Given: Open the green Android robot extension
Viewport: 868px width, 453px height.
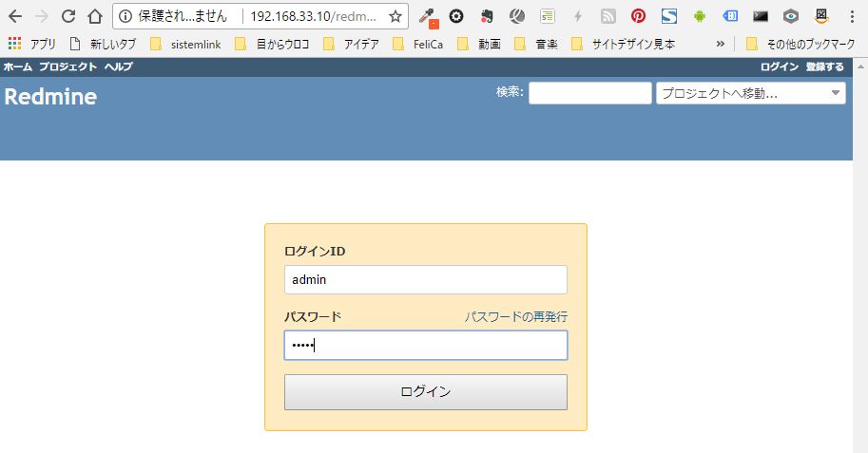Looking at the screenshot, I should pyautogui.click(x=700, y=16).
